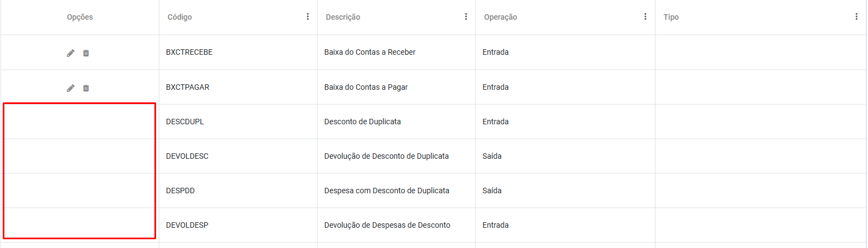This screenshot has width=868, height=248.
Task: Select the DEVOLDESC code cell
Action: pos(187,156)
